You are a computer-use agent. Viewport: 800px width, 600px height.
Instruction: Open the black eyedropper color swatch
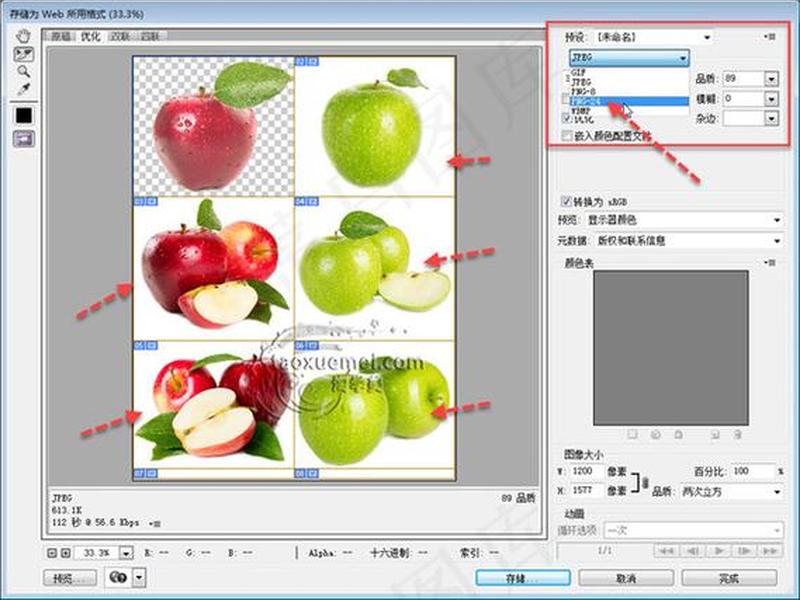click(x=23, y=115)
